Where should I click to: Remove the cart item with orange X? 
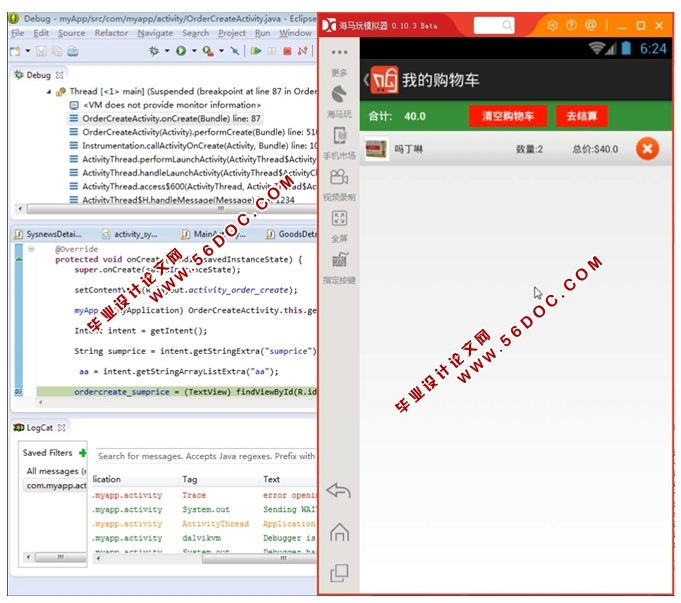click(647, 149)
